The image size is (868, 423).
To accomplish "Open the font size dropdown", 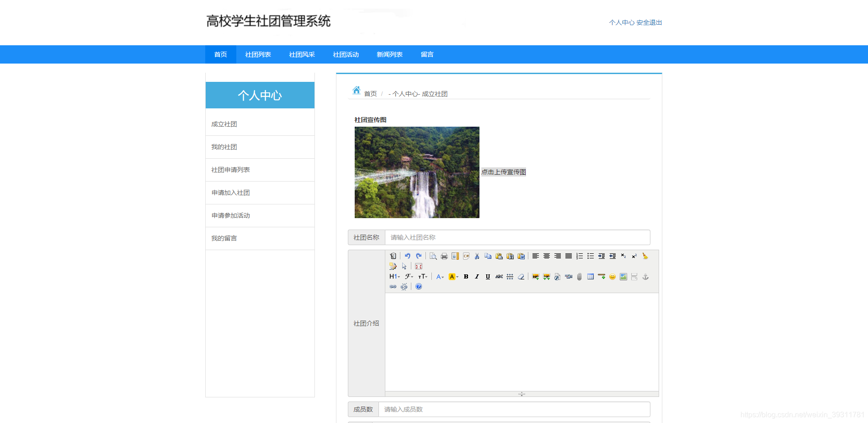I will pos(423,277).
